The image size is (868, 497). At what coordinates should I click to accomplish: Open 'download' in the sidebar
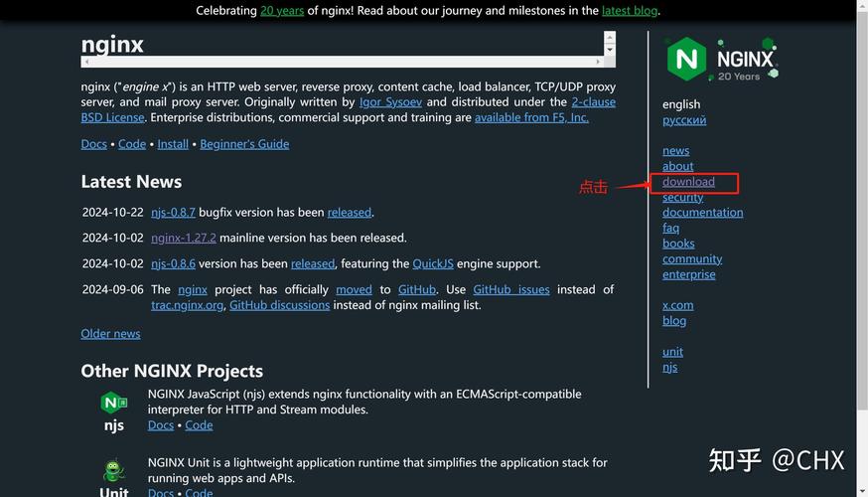coord(688,182)
